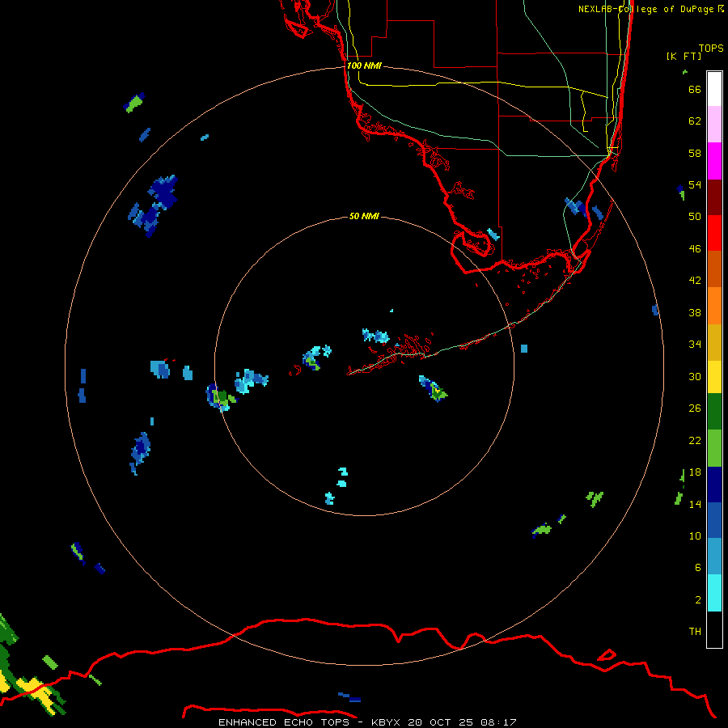Pick the black threshold swatch beside TH
The width and height of the screenshot is (728, 728).
tap(714, 629)
